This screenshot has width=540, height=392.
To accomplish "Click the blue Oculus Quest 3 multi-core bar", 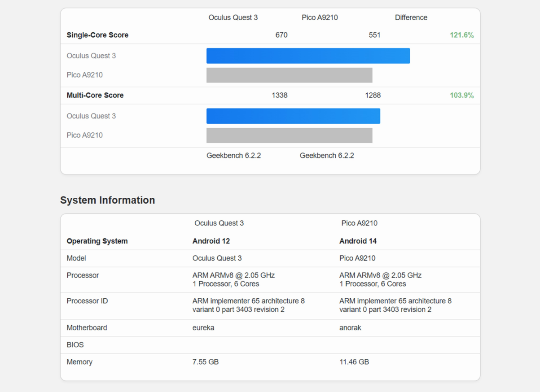I will click(x=293, y=116).
